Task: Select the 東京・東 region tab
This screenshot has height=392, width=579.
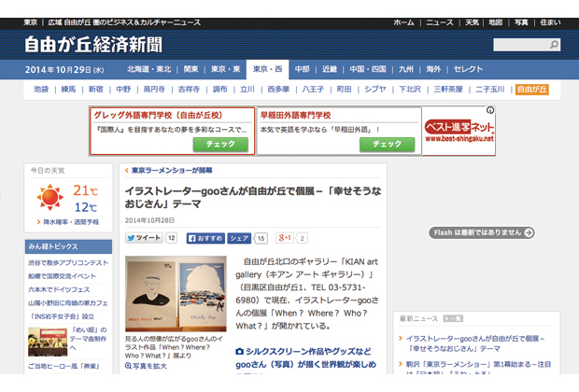Action: 226,69
